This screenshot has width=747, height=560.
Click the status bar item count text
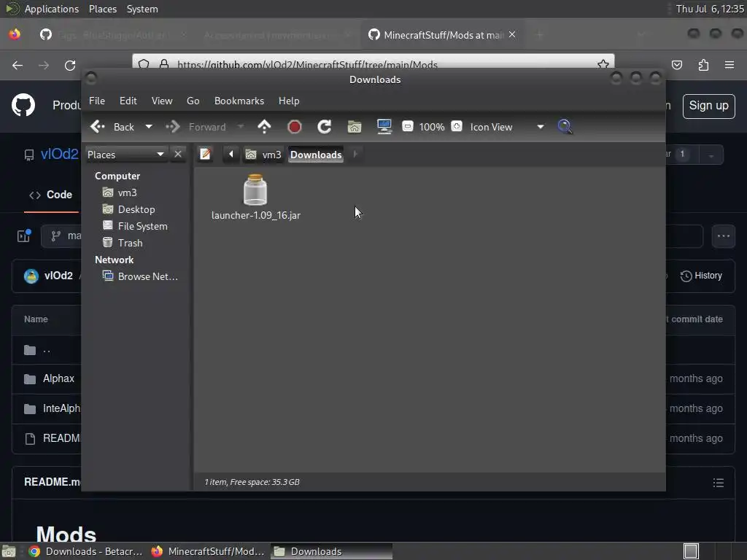pos(252,482)
